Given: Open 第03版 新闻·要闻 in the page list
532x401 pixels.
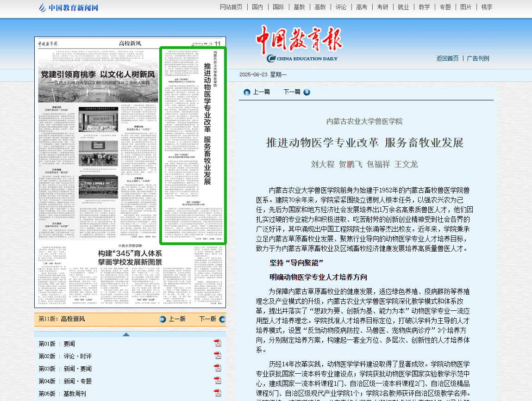Looking at the screenshot, I should pos(65,369).
